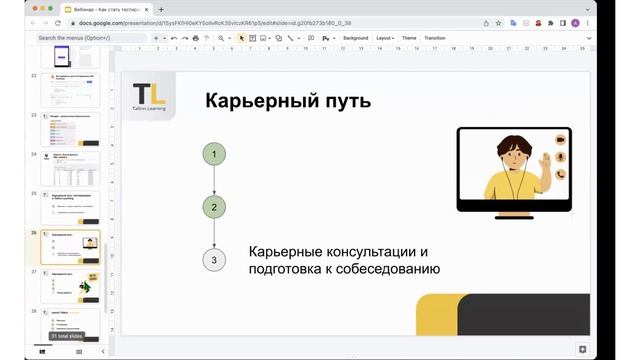Reload the page

[x=58, y=23]
